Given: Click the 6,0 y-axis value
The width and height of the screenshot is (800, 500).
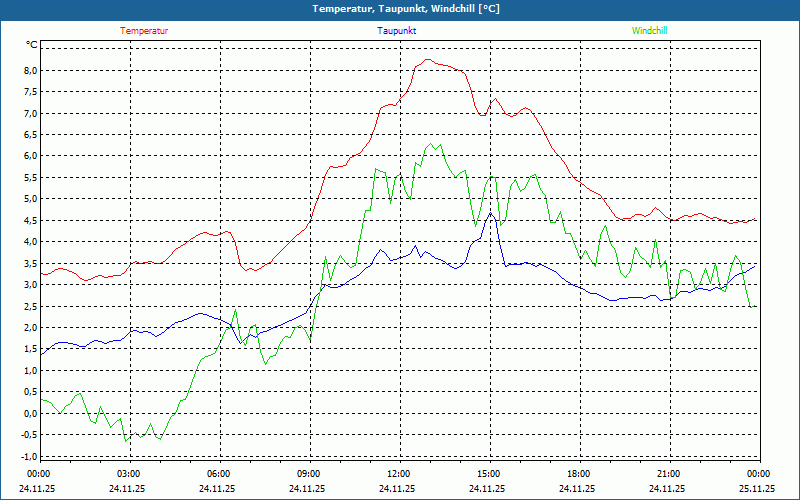Looking at the screenshot, I should [31, 156].
